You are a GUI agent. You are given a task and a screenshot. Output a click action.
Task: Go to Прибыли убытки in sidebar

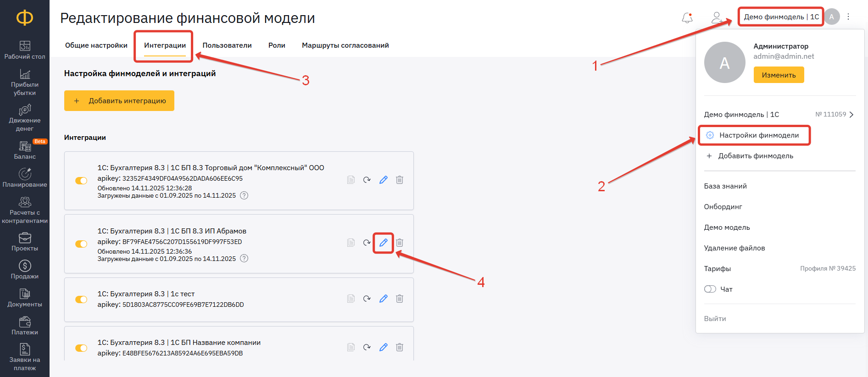point(25,83)
